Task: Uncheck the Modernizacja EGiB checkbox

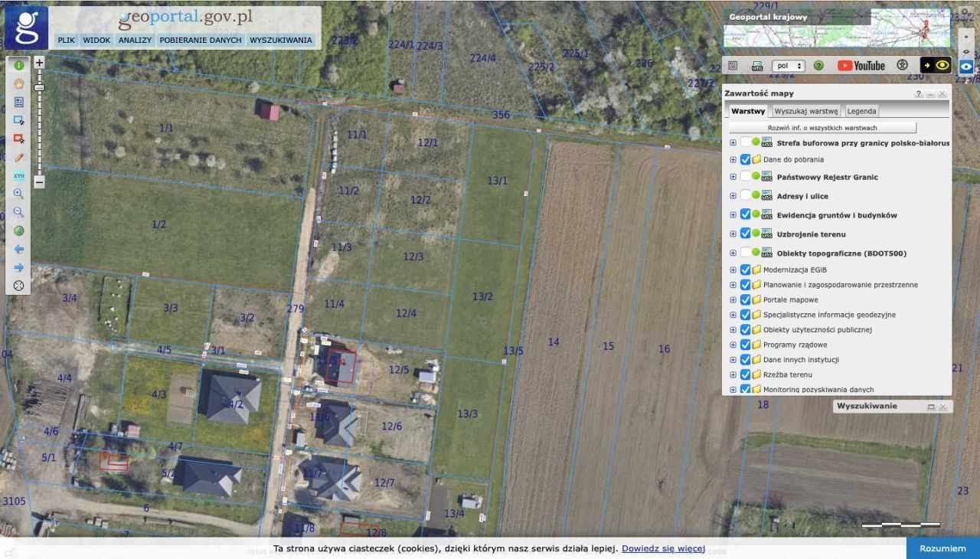Action: (x=746, y=270)
